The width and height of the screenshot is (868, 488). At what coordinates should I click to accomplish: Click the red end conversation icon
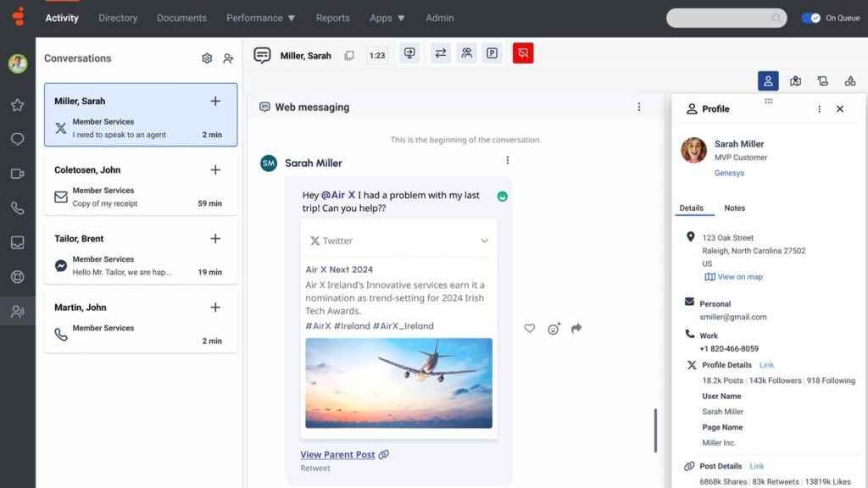[x=523, y=54]
